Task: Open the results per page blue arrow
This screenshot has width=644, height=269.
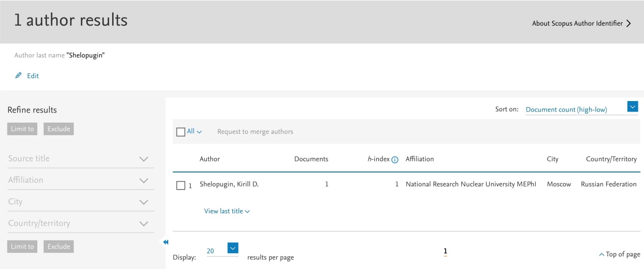Action: coord(232,248)
